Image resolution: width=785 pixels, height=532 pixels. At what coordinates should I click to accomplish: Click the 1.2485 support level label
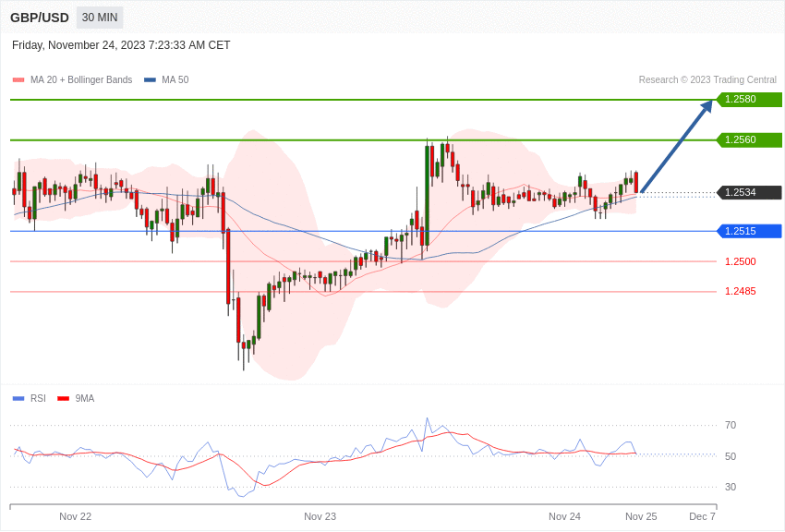click(741, 291)
